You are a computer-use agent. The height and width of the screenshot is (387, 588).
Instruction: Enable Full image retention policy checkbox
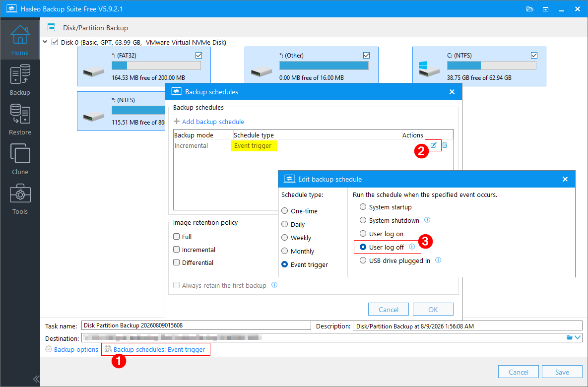click(x=176, y=237)
